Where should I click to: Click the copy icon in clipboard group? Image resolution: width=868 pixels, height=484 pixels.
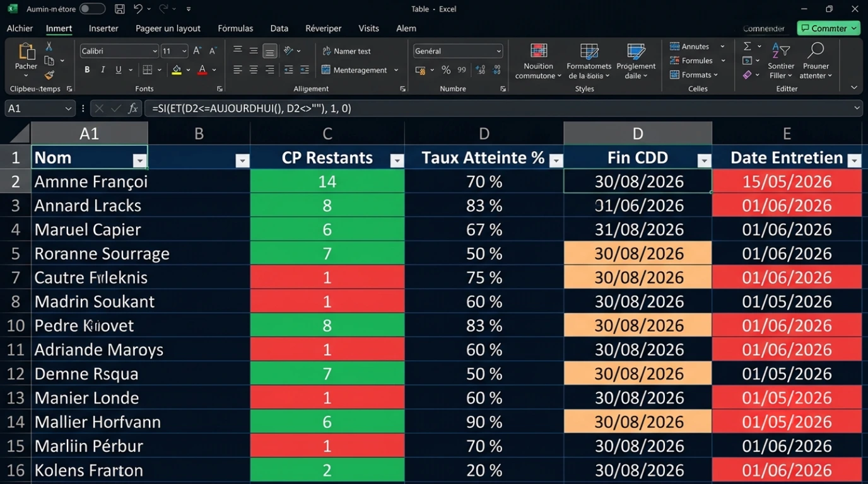click(x=49, y=60)
